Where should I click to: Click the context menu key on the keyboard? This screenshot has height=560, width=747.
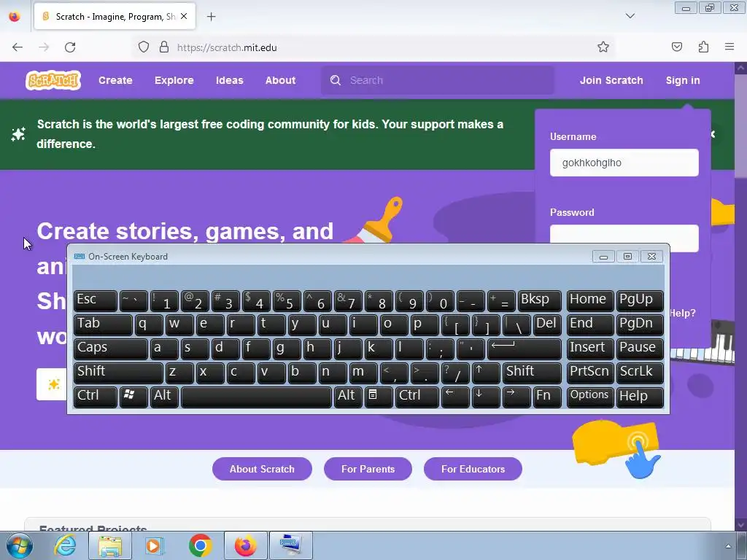click(379, 396)
